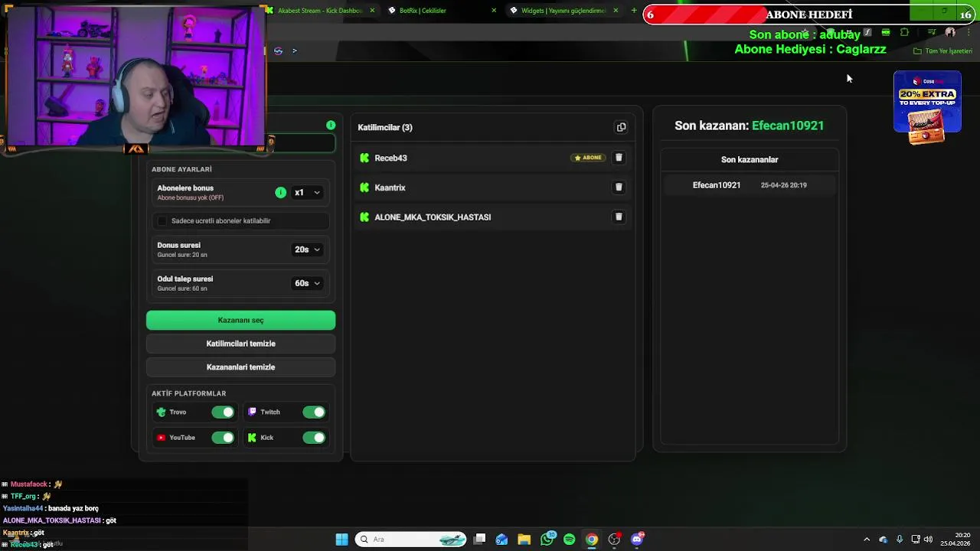The height and width of the screenshot is (551, 980).
Task: Click the Kick platform logo
Action: coord(252,438)
